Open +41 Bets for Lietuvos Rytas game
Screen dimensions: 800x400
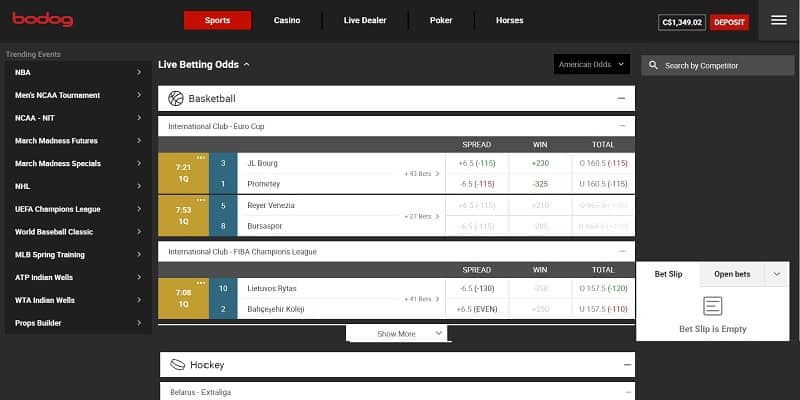421,299
